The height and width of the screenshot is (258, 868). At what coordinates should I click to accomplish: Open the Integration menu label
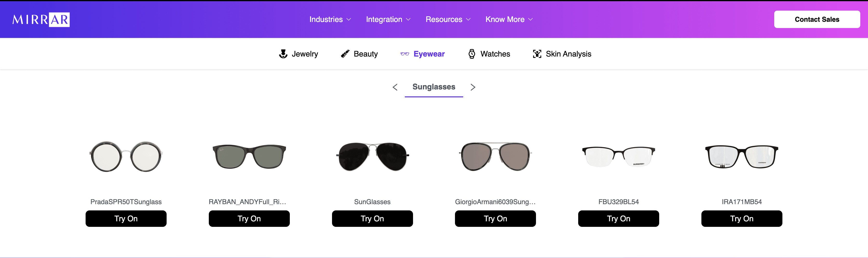[x=384, y=20]
